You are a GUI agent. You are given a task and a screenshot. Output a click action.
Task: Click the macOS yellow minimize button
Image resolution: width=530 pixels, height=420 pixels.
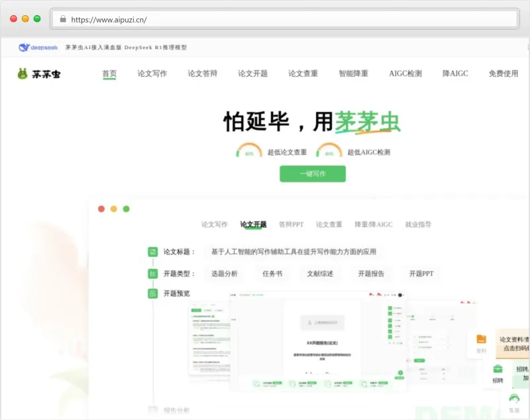(x=25, y=19)
